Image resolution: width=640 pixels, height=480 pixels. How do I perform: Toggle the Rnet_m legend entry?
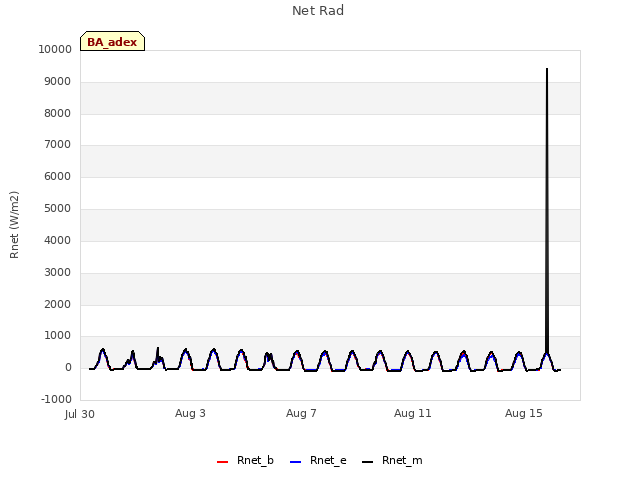(x=392, y=460)
